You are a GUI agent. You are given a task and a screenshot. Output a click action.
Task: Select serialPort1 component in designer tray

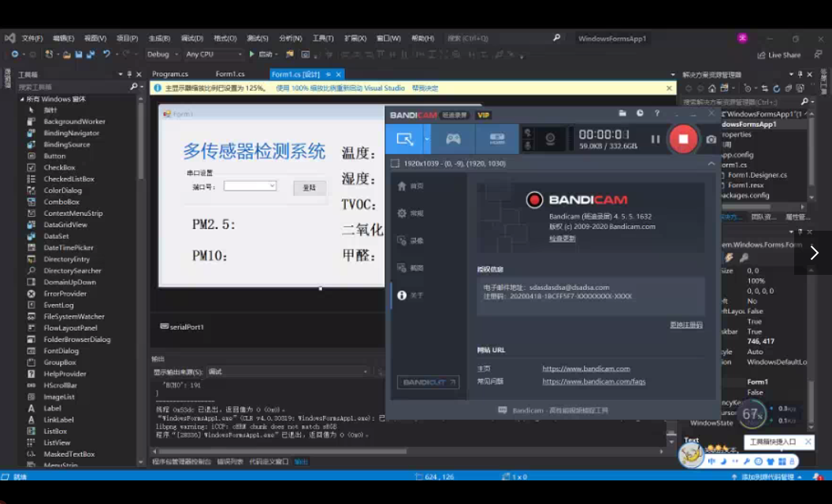point(182,327)
